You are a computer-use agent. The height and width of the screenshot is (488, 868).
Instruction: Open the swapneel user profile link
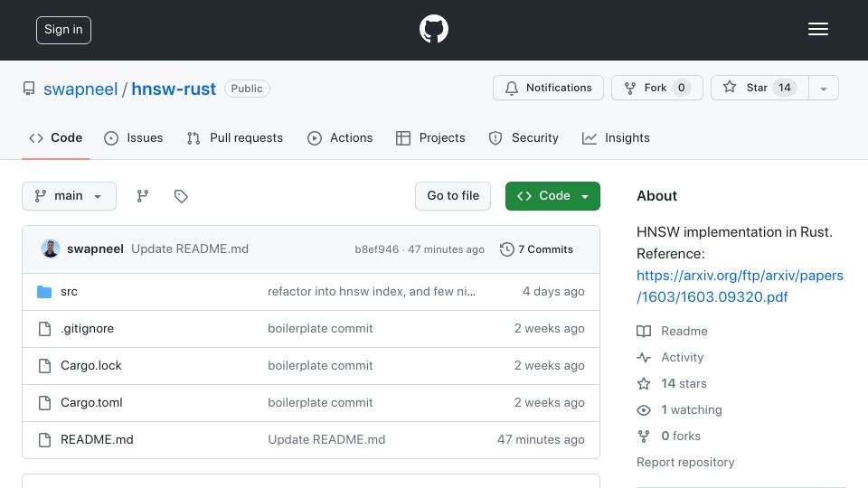[x=80, y=89]
